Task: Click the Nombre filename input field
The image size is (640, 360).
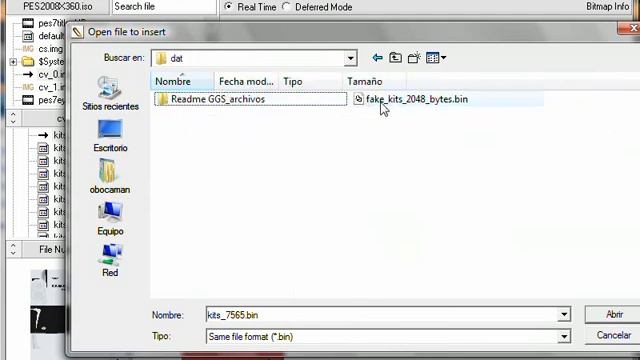Action: (x=382, y=315)
